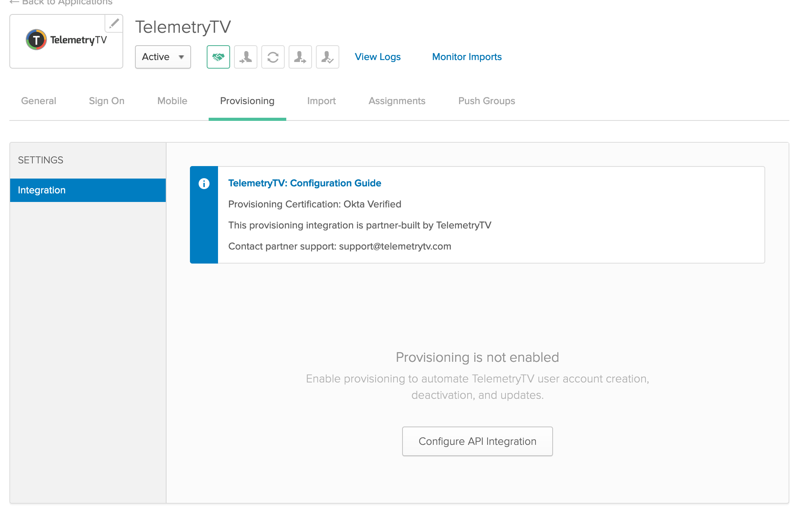Click the green handshake federation icon

click(x=218, y=57)
